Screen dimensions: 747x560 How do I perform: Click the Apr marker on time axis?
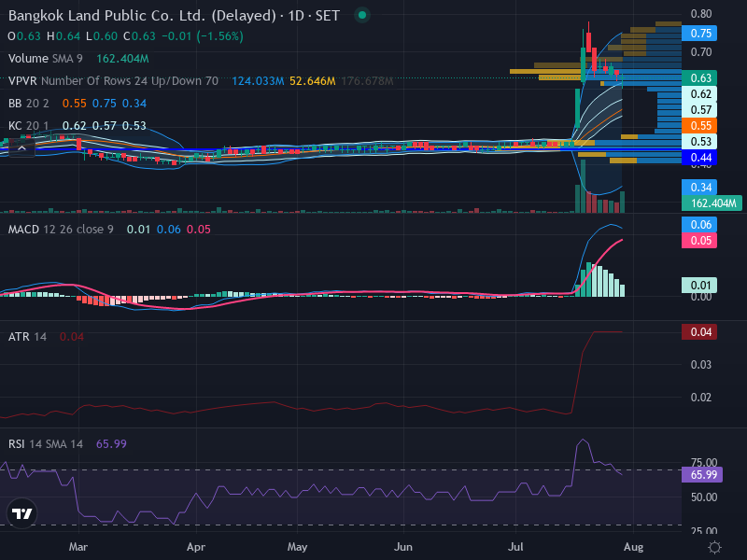tap(196, 547)
